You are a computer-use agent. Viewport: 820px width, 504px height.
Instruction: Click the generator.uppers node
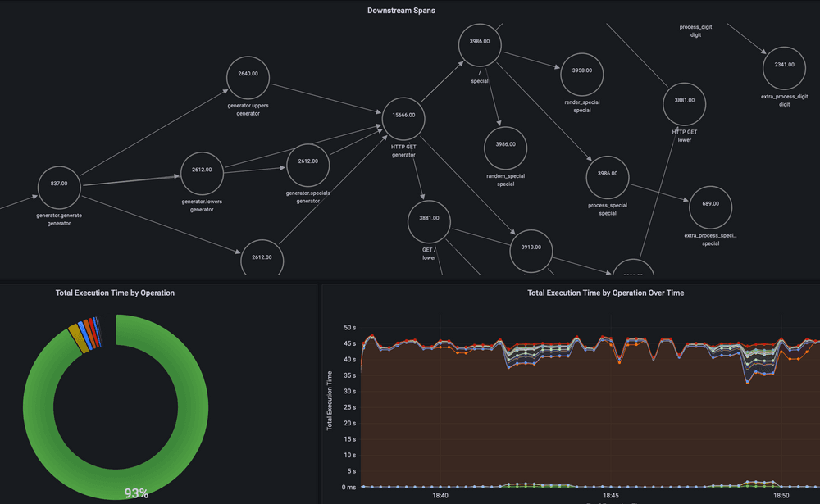(x=247, y=76)
